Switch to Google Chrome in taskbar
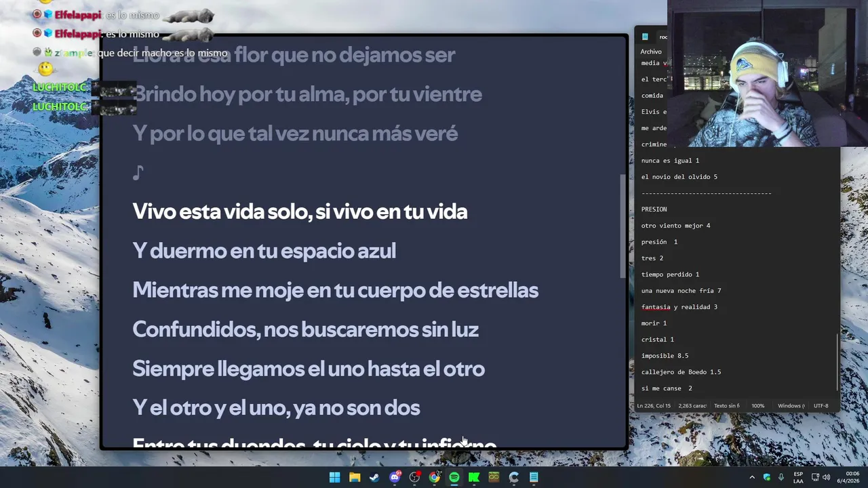The width and height of the screenshot is (868, 488). (434, 477)
